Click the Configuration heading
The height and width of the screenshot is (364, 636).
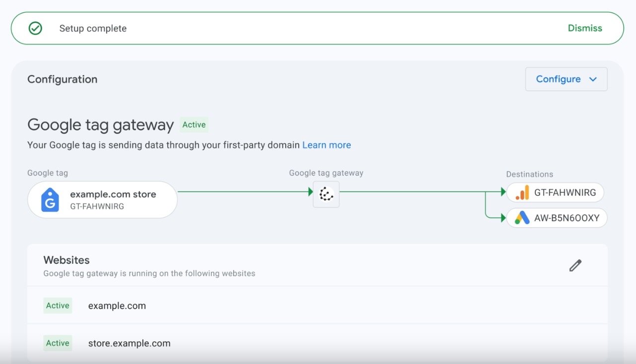tap(63, 79)
